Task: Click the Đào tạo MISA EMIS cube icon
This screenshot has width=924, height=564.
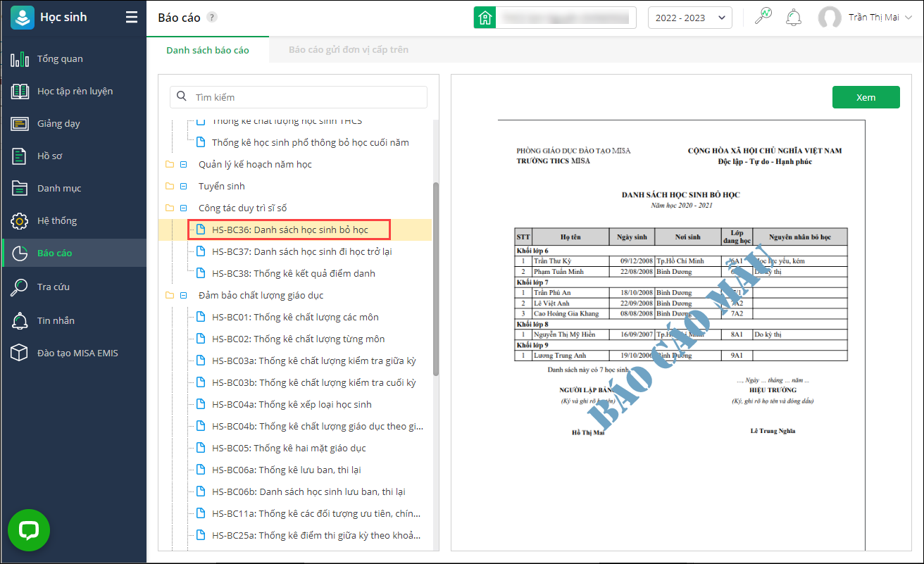Action: tap(20, 353)
